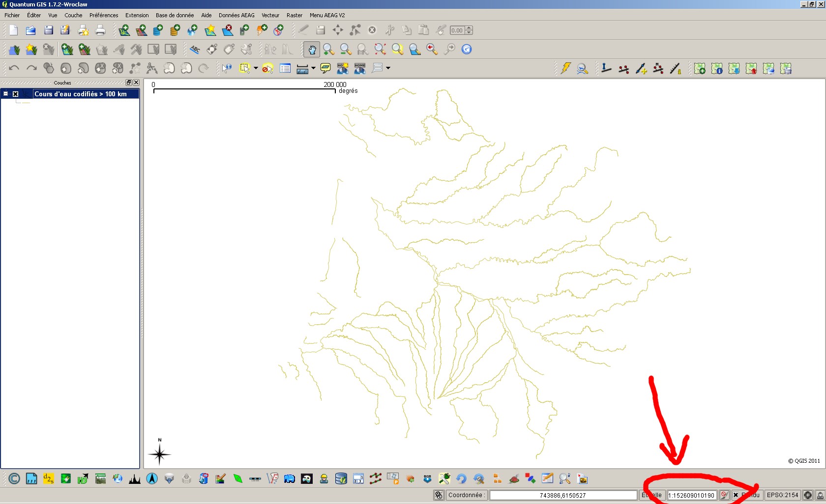Viewport: 826px width, 504px height.
Task: Click the Zoom Last icon
Action: click(432, 49)
